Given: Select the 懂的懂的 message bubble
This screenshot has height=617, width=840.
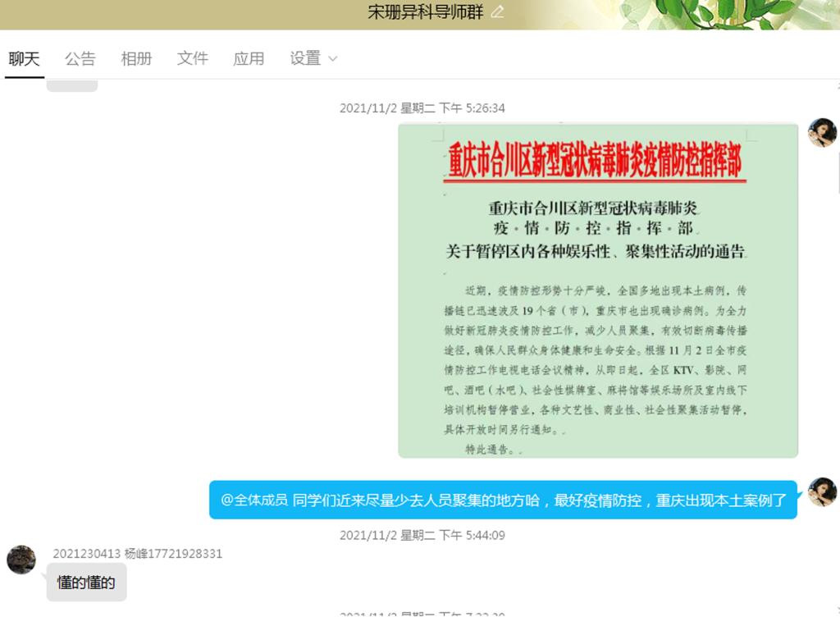Looking at the screenshot, I should (x=86, y=583).
